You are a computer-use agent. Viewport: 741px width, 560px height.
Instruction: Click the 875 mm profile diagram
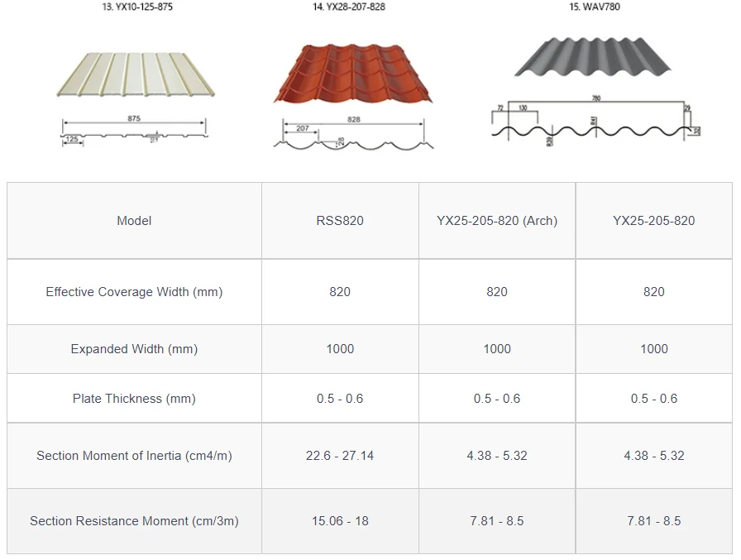click(134, 131)
